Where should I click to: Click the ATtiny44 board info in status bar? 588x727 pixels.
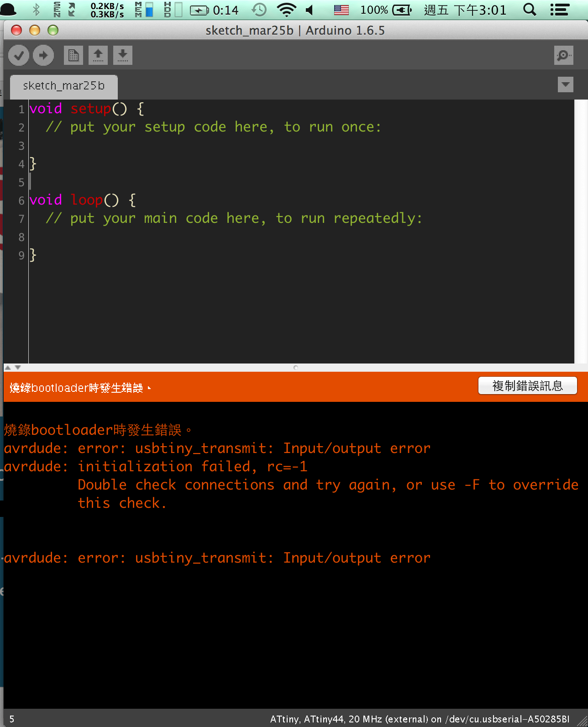(420, 719)
